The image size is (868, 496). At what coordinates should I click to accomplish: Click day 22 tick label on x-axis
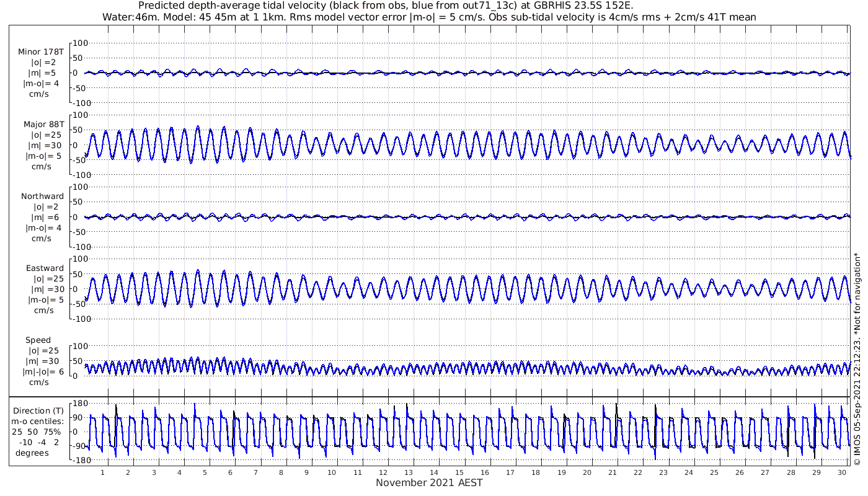[x=638, y=472]
